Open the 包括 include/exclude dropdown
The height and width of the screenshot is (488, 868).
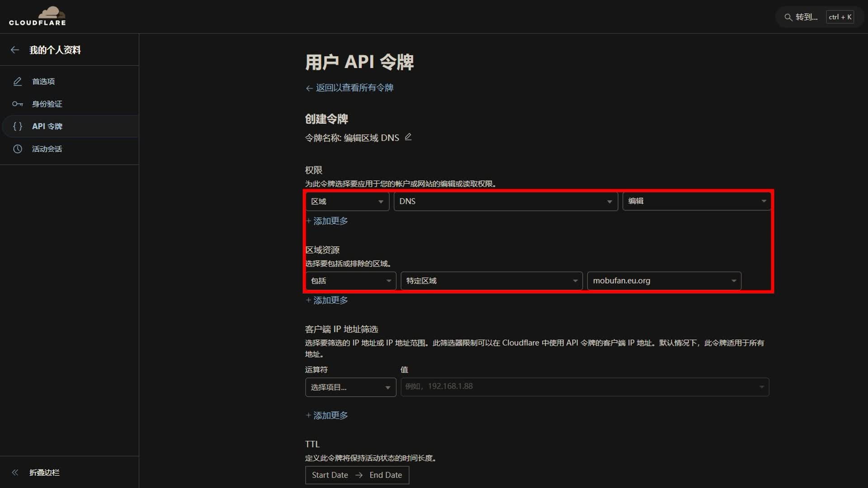click(351, 281)
